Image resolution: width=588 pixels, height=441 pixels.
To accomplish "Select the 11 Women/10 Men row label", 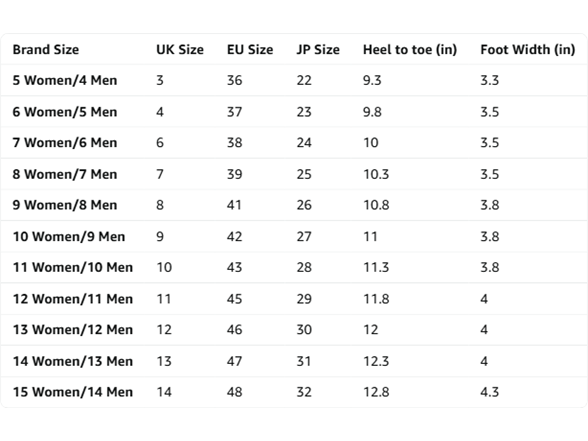I will (x=73, y=267).
